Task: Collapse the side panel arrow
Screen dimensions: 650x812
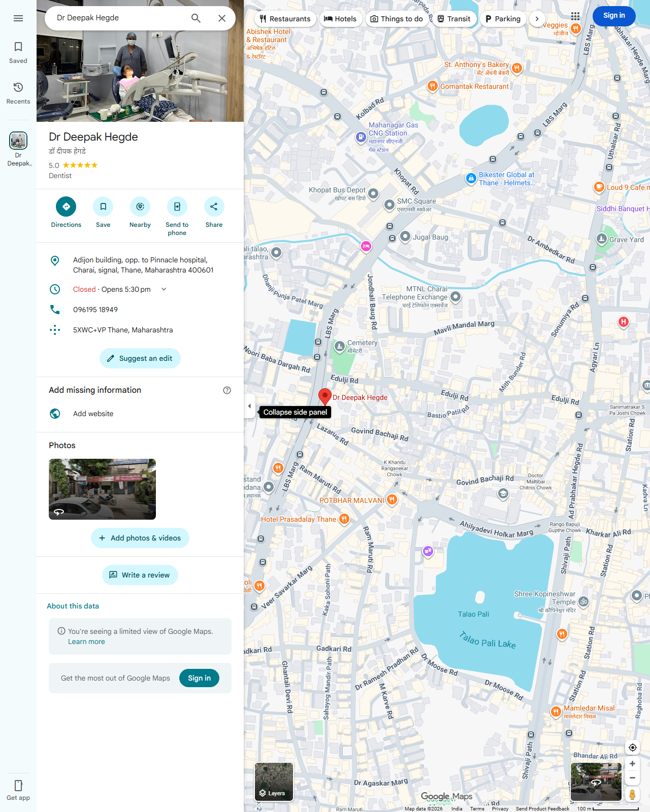Action: coord(249,406)
